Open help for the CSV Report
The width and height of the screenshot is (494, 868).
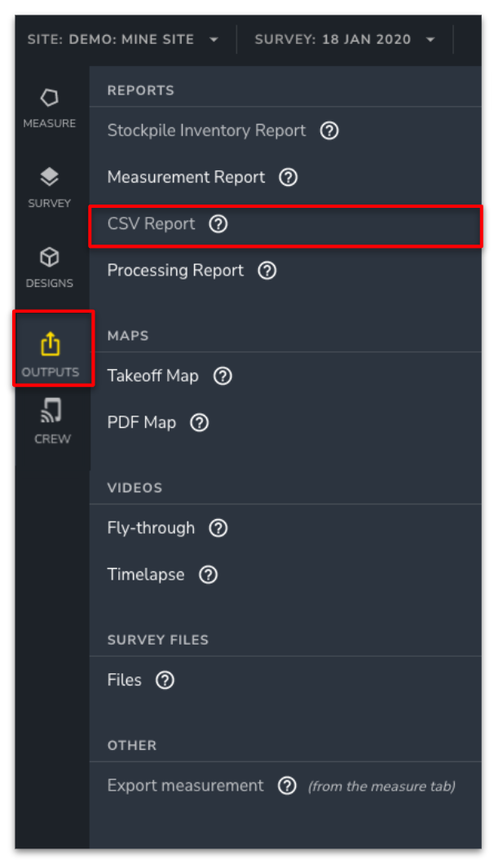tap(218, 224)
